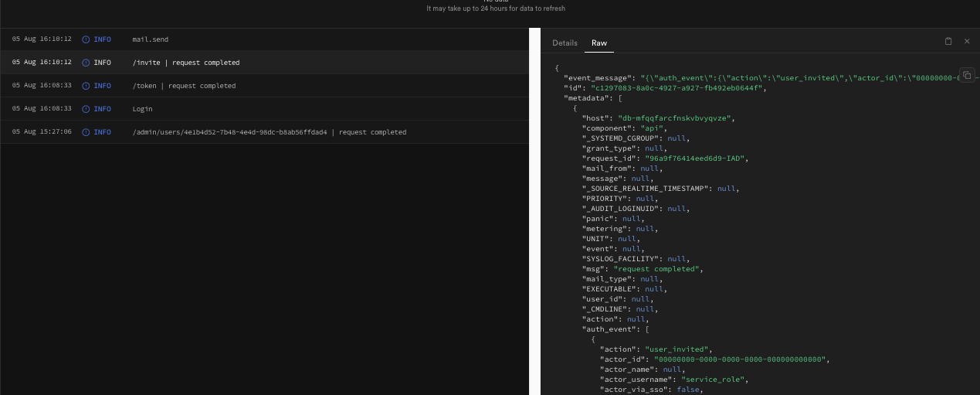The image size is (980, 395).
Task: Click the "metadata" key line
Action: click(x=593, y=98)
